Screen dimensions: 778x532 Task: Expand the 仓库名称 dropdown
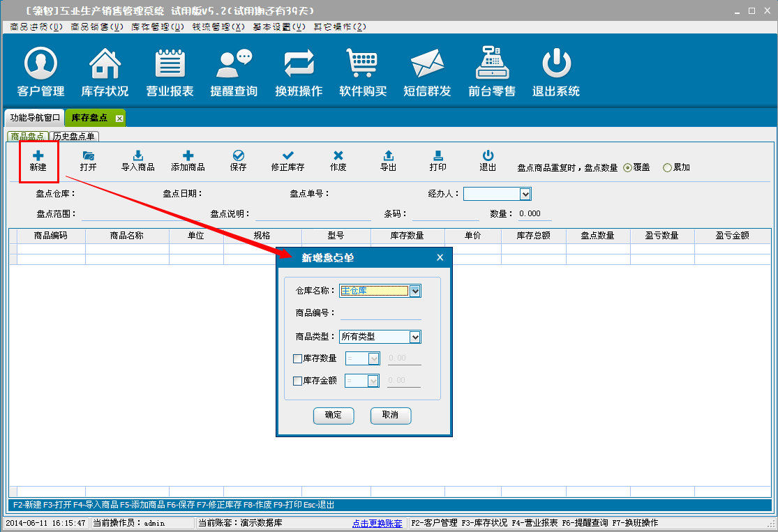pos(415,291)
